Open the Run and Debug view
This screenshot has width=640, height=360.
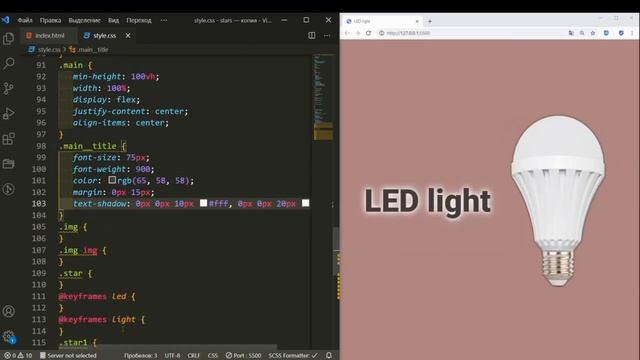pos(8,113)
